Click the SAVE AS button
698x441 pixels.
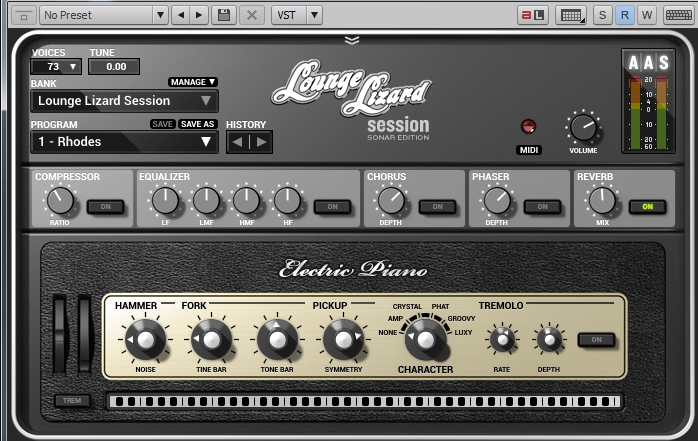pyautogui.click(x=197, y=124)
